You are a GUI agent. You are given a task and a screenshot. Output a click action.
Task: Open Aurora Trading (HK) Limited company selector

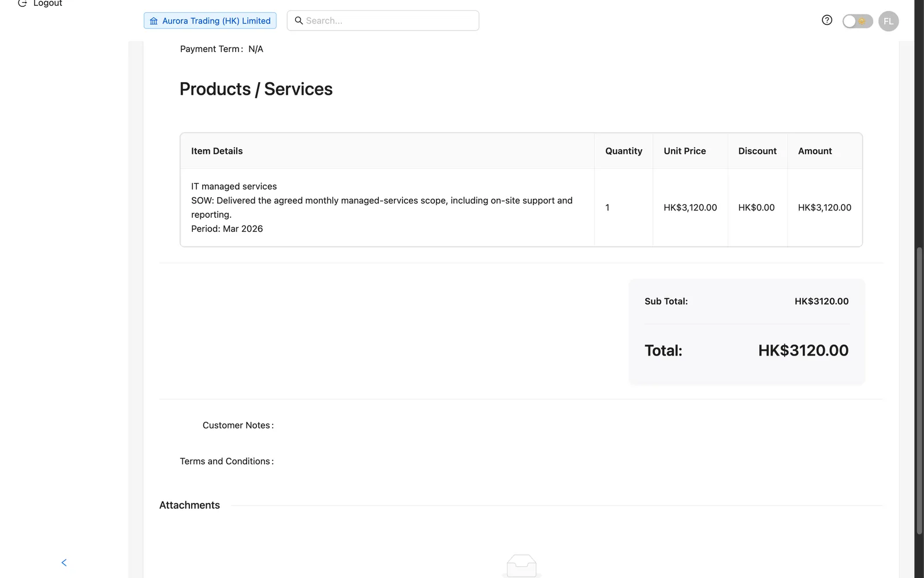(210, 21)
